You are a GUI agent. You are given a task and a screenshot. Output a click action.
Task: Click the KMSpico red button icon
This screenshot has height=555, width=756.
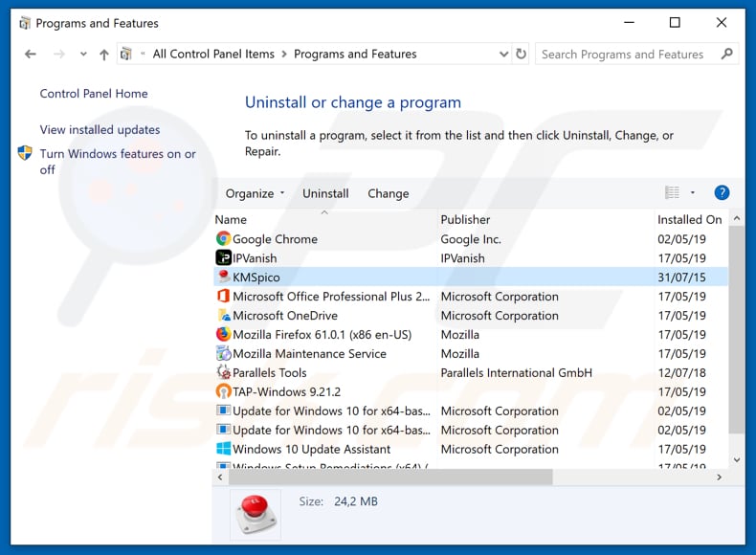point(223,277)
